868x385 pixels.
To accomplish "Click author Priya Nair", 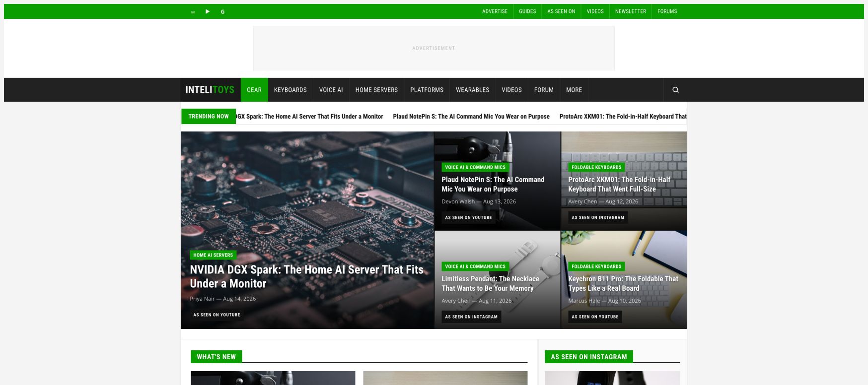I will tap(202, 299).
